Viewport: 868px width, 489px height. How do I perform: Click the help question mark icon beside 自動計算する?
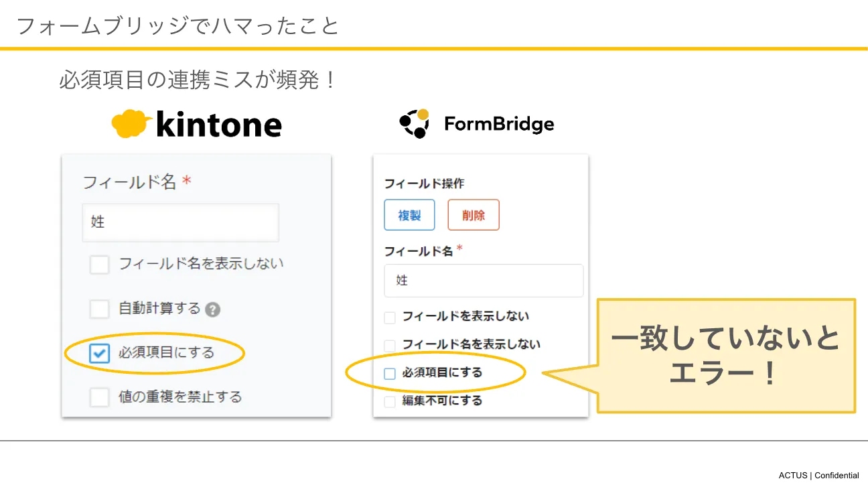[x=213, y=309]
